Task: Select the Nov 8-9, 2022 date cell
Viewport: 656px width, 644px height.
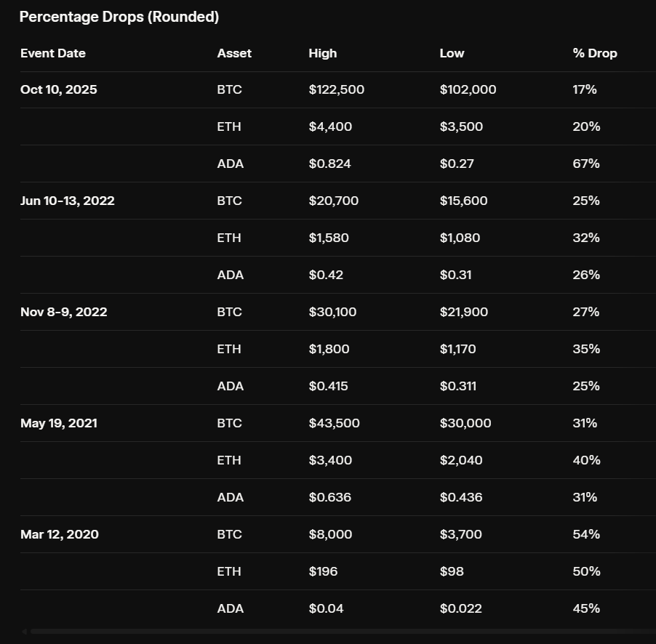Action: [x=63, y=313]
